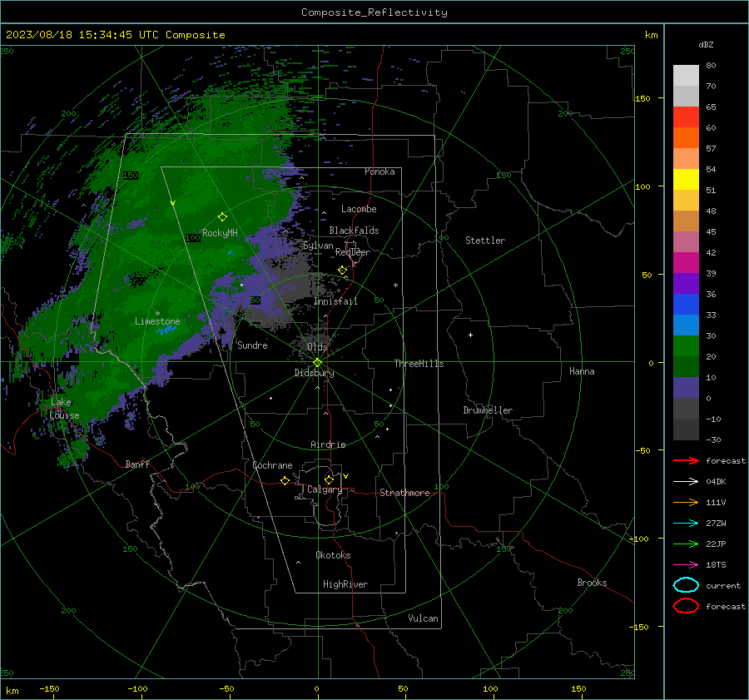Click the Calgary city label
This screenshot has width=749, height=700.
click(x=325, y=489)
